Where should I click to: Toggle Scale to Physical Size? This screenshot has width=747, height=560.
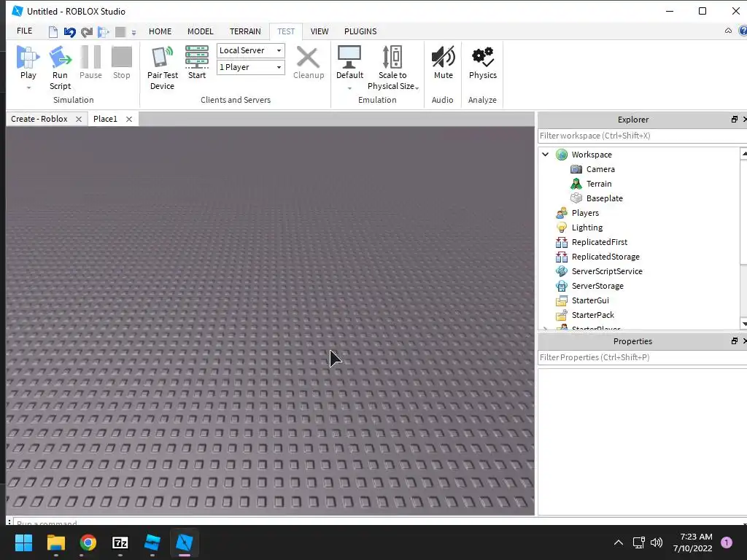click(x=392, y=68)
